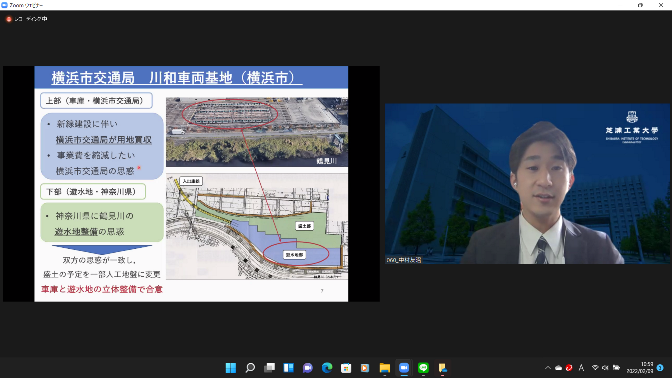This screenshot has width=672, height=378.
Task: Click the 人工地盤 label on the map
Action: [191, 181]
